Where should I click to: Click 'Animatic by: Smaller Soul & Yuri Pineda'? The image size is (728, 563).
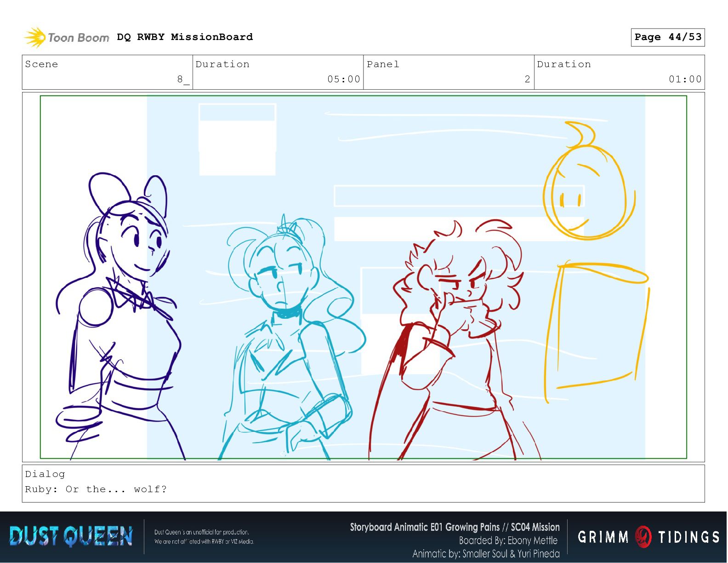coord(486,553)
